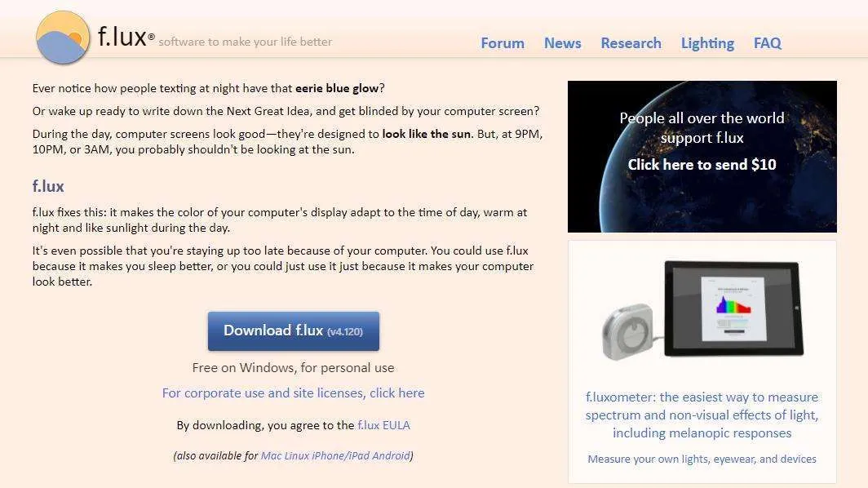This screenshot has width=868, height=488.
Task: Click the f.luxometer device and tablet image
Action: point(702,310)
